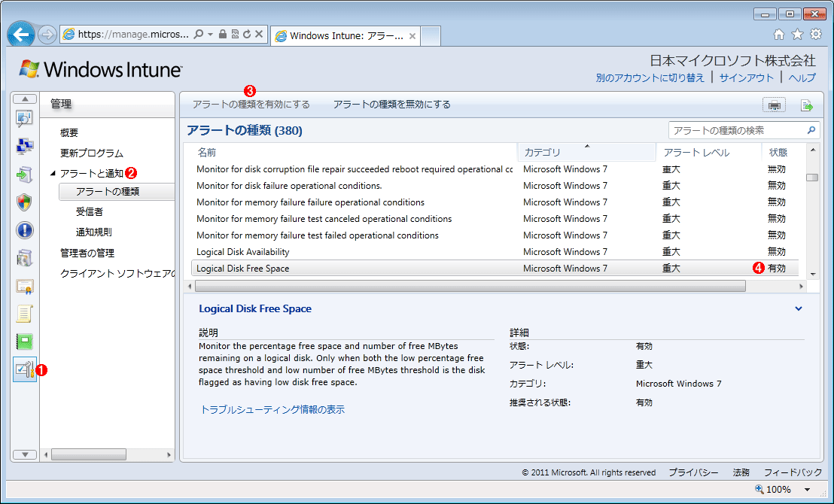
Task: Sort by the カテゴリ column header
Action: coord(586,153)
